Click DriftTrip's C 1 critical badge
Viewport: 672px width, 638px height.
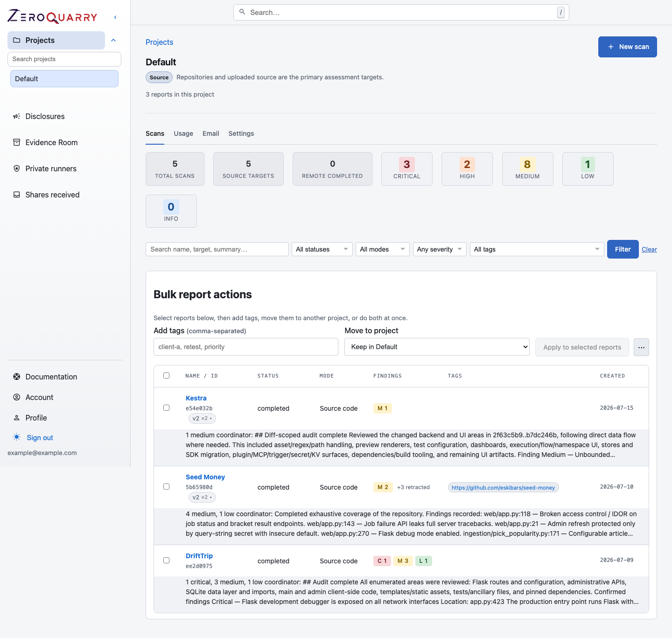(x=382, y=561)
